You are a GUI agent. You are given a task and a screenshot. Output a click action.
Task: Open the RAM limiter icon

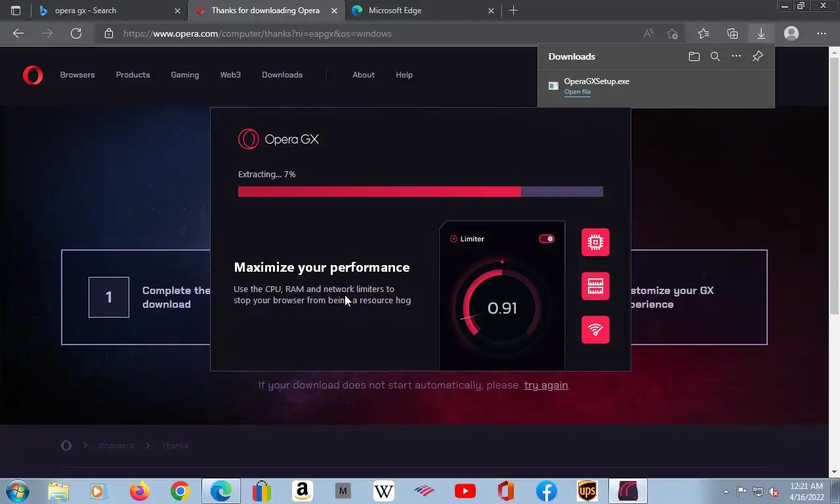pos(595,286)
